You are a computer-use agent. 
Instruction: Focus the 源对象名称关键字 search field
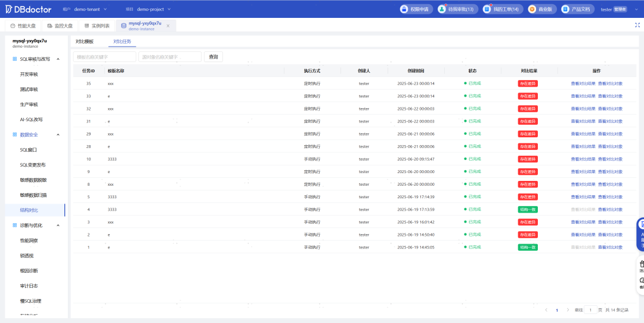(x=169, y=57)
